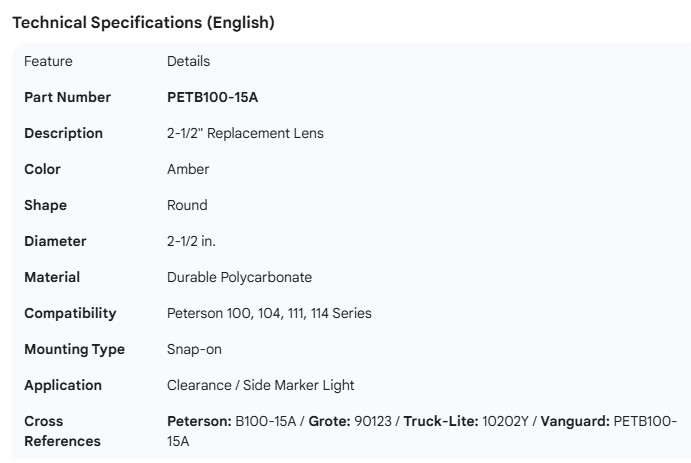Click the Compatibility row label

pyautogui.click(x=70, y=313)
